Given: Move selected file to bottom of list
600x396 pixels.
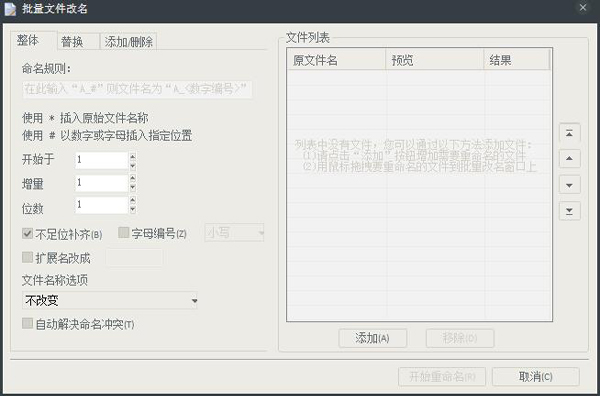Looking at the screenshot, I should pyautogui.click(x=569, y=211).
